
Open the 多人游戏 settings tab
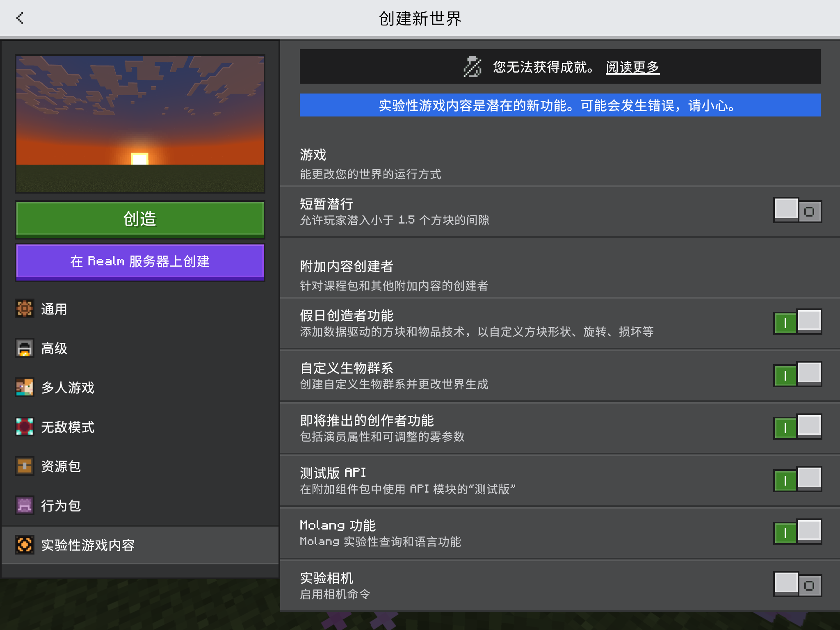point(68,388)
